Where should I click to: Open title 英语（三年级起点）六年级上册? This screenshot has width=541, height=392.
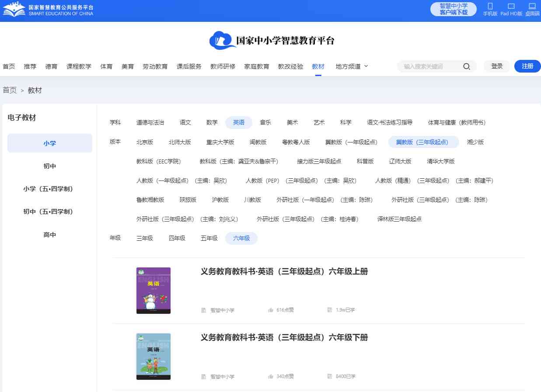tap(284, 271)
